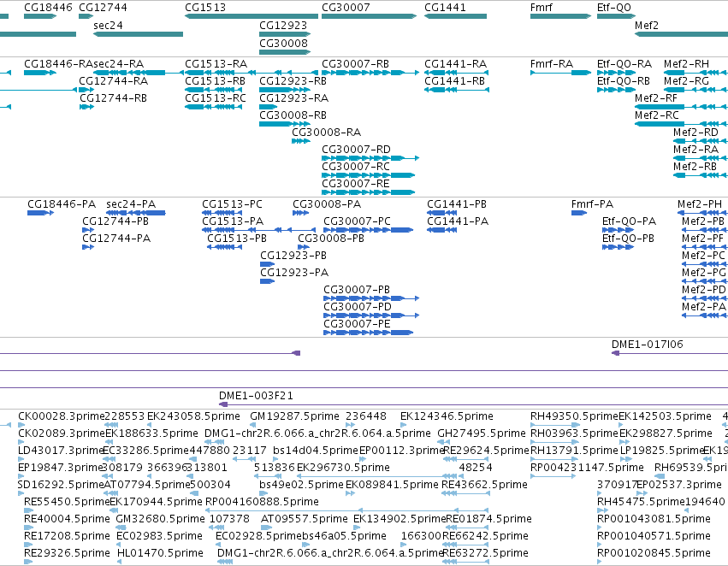This screenshot has width=728, height=566.
Task: Open EST RP004160888.5prime label
Action: pos(262,502)
